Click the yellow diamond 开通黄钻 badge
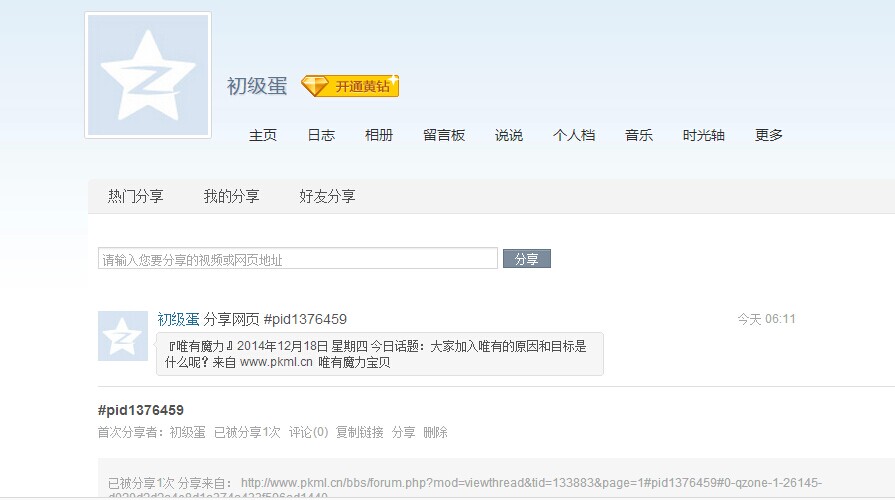Screen dimensions: 895x500 click(350, 86)
